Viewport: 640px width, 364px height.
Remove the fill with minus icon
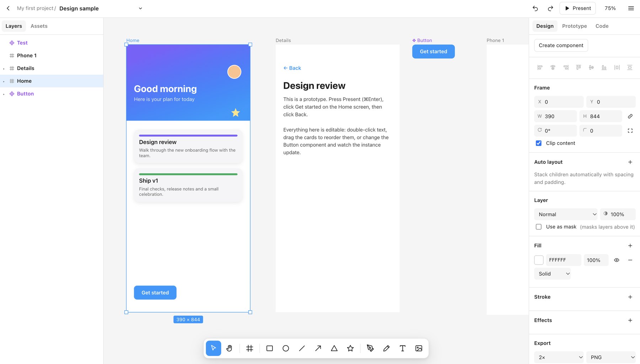[630, 260]
